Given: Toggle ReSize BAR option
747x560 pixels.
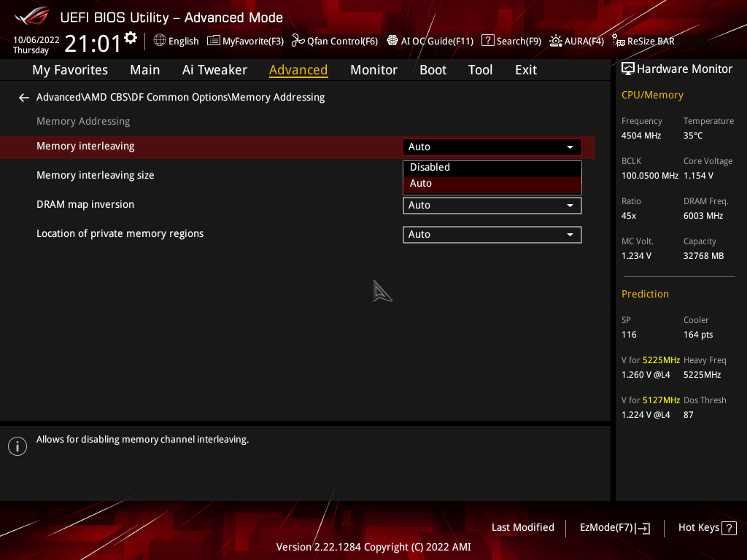Looking at the screenshot, I should click(643, 41).
